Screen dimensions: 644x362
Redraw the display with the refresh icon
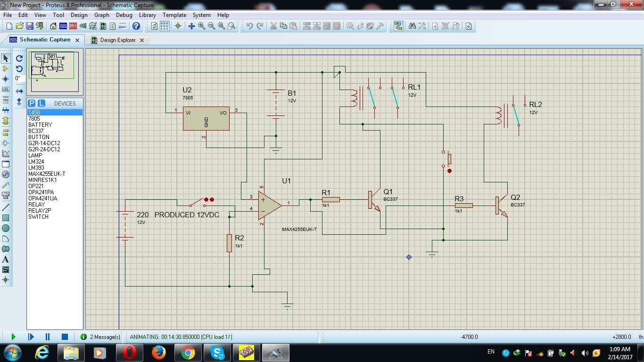click(x=154, y=26)
